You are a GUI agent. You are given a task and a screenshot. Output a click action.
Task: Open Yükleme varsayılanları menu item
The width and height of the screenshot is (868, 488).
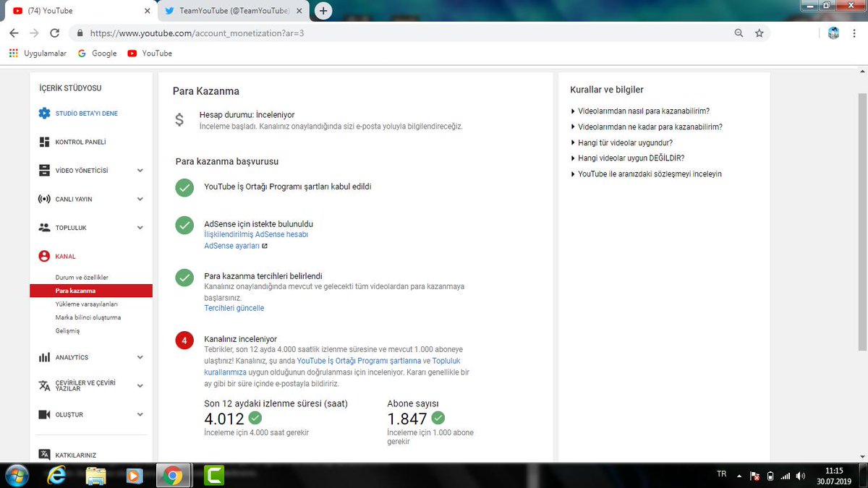point(86,304)
